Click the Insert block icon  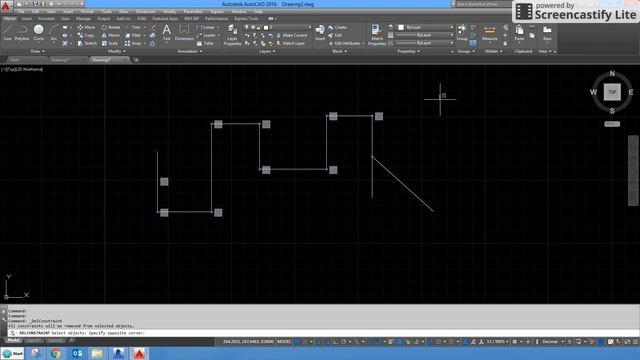(x=320, y=33)
